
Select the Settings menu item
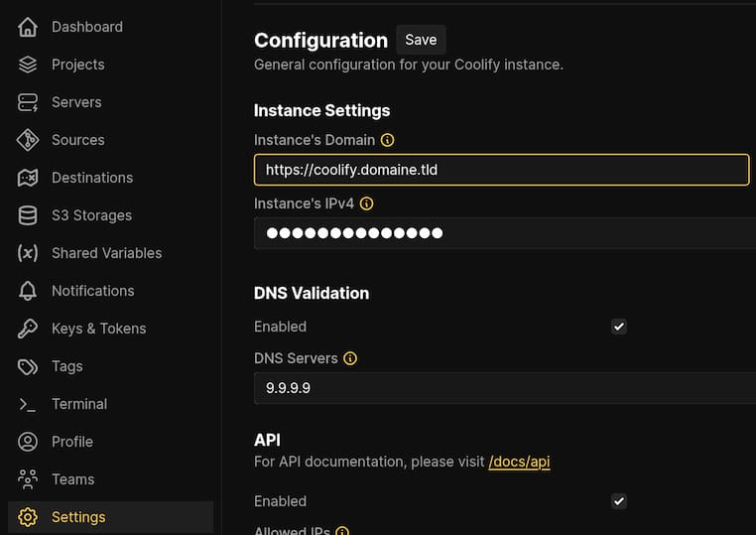pos(111,517)
